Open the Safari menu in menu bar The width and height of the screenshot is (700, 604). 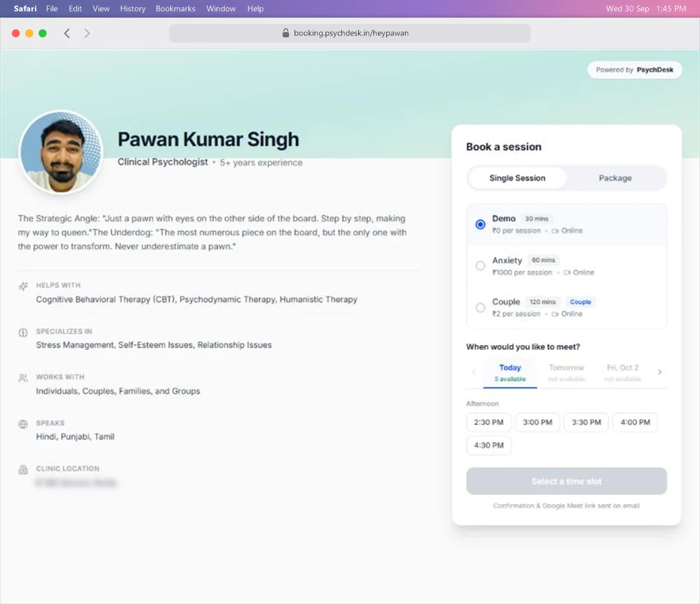(x=24, y=9)
